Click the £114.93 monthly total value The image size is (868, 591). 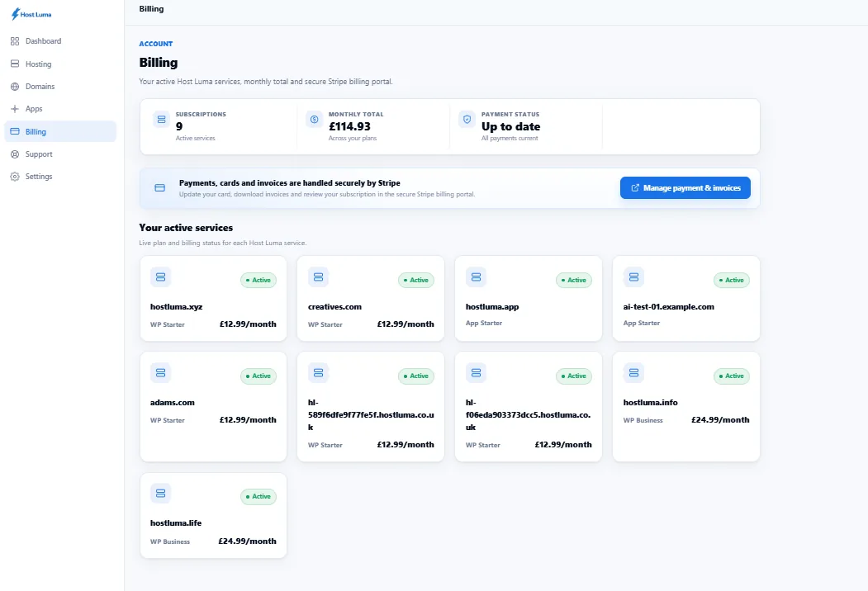pos(350,127)
